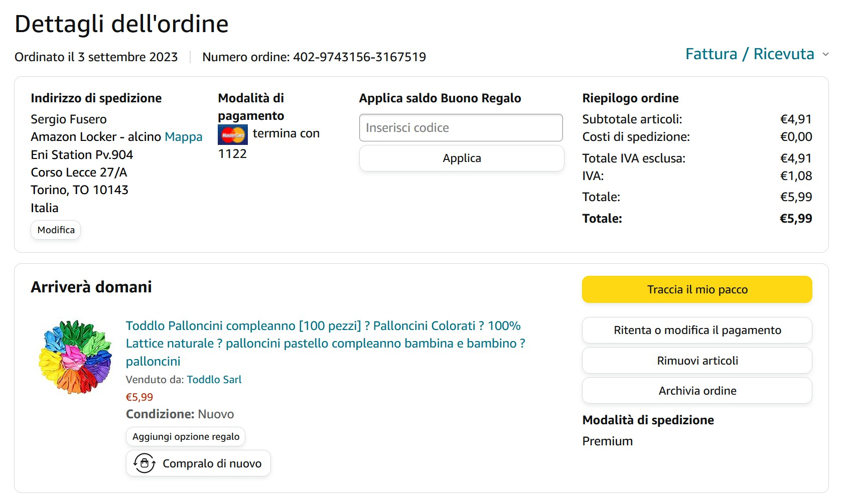This screenshot has width=860, height=504.
Task: Visit the Toddlo Sarl seller link
Action: point(214,380)
